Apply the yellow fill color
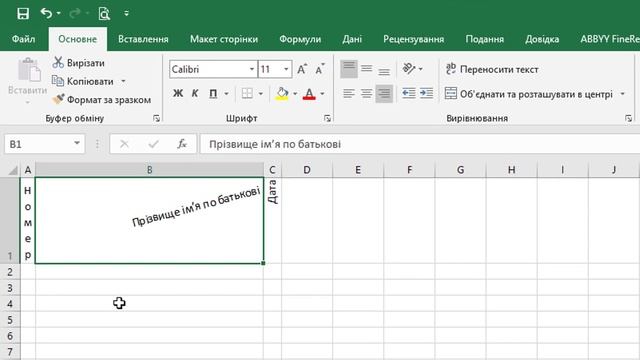 282,93
